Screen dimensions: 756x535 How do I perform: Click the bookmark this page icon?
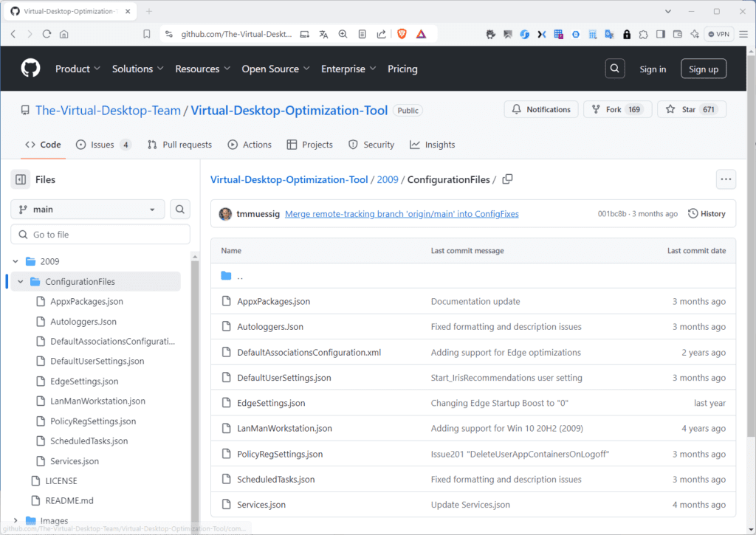pyautogui.click(x=147, y=34)
